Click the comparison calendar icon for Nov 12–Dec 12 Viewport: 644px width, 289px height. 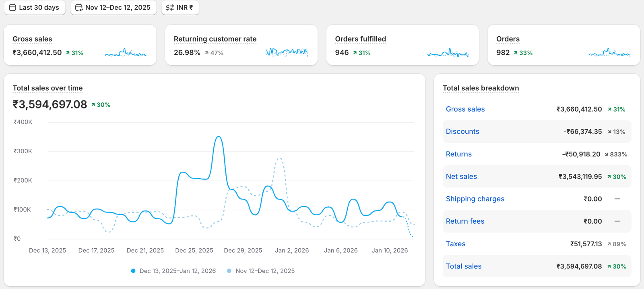pyautogui.click(x=79, y=8)
